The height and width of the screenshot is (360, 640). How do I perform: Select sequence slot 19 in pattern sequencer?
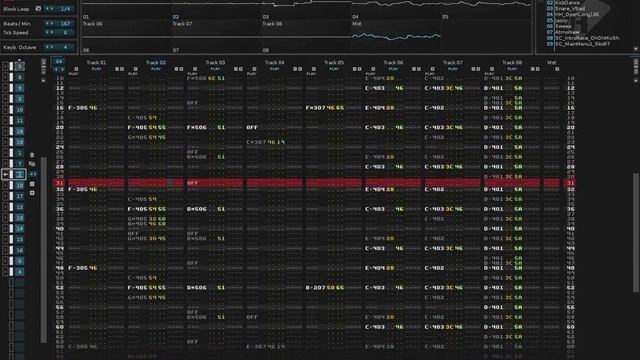(x=20, y=142)
